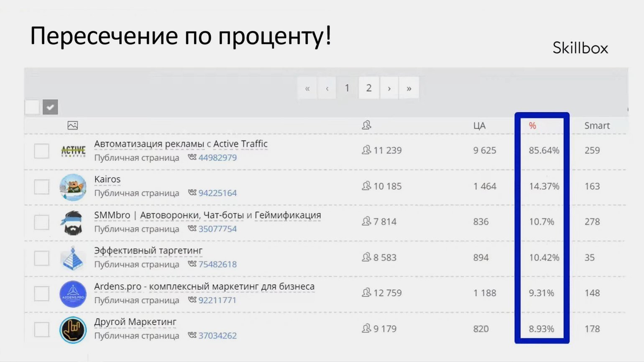The height and width of the screenshot is (362, 644).
Task: Click the 10.42% percentage value
Action: [544, 257]
